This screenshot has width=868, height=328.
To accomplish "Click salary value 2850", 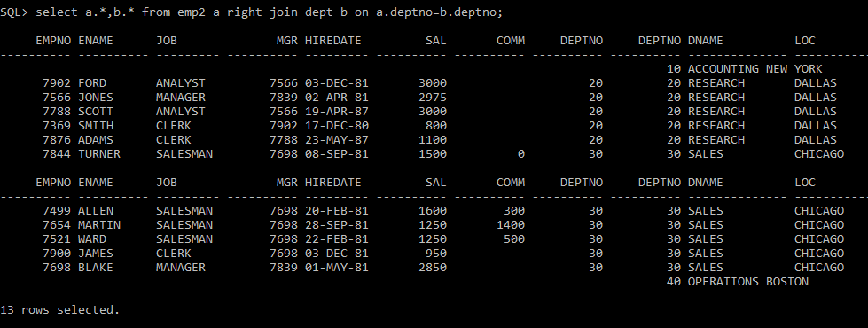I will click(433, 268).
